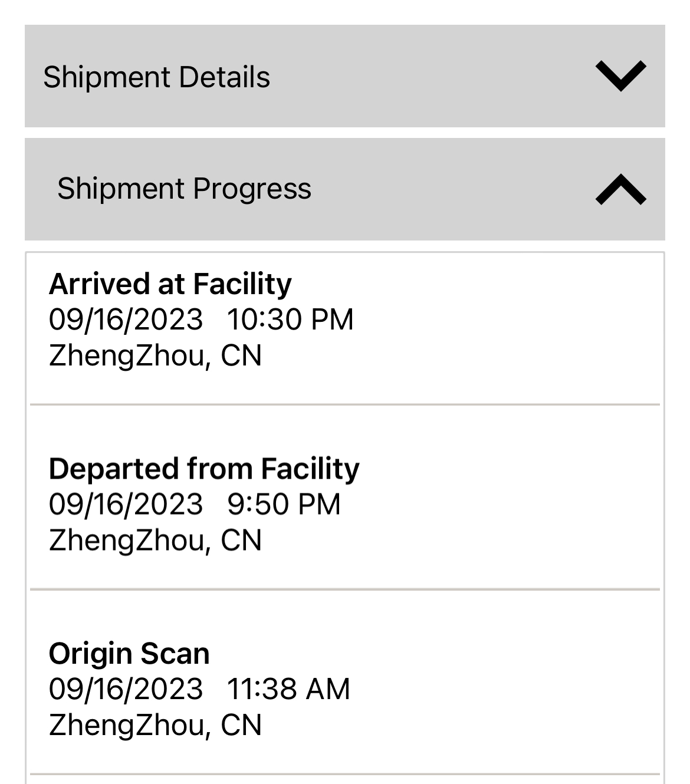690x784 pixels.
Task: Open the Shipment Details header label
Action: [156, 77]
